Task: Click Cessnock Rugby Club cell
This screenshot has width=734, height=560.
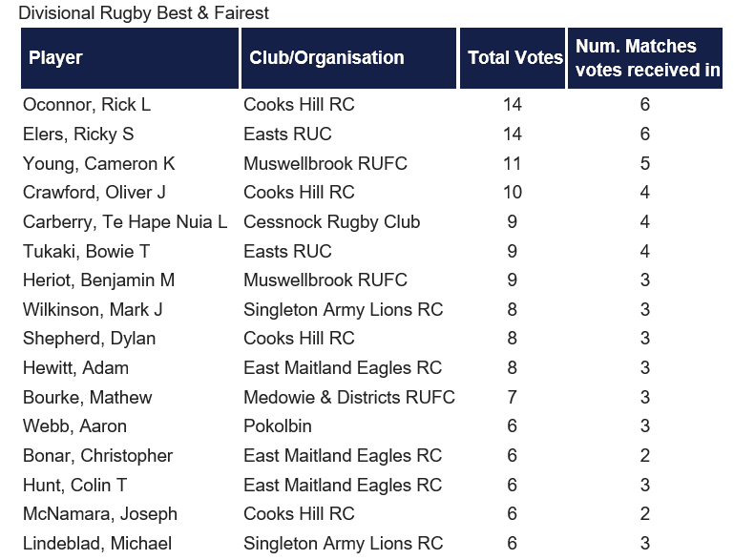Action: tap(332, 221)
